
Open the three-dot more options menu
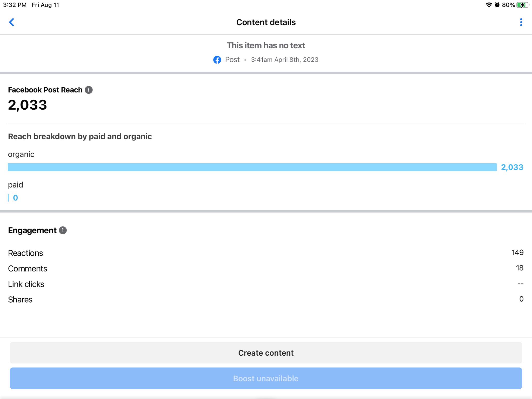[x=521, y=22]
